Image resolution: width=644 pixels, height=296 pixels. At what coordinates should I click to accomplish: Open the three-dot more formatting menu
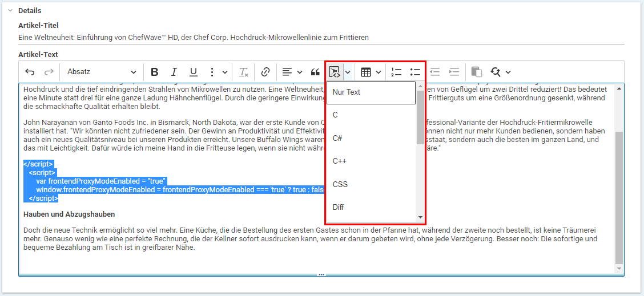click(212, 72)
